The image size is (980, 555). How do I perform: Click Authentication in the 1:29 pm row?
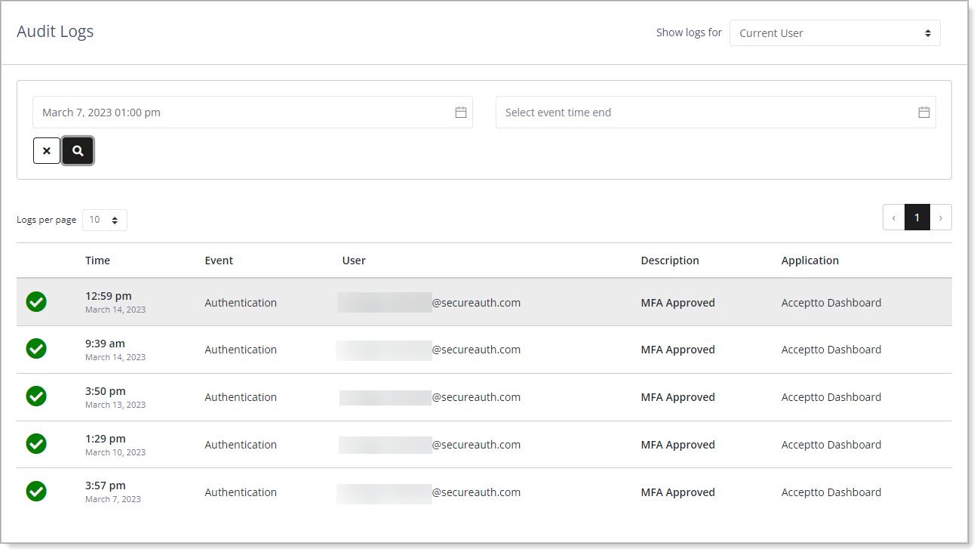[x=241, y=445]
